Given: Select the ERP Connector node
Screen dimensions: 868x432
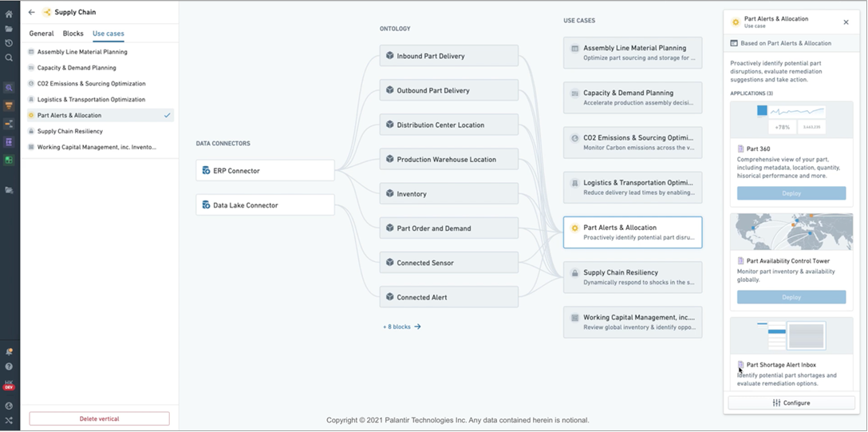Looking at the screenshot, I should point(265,171).
